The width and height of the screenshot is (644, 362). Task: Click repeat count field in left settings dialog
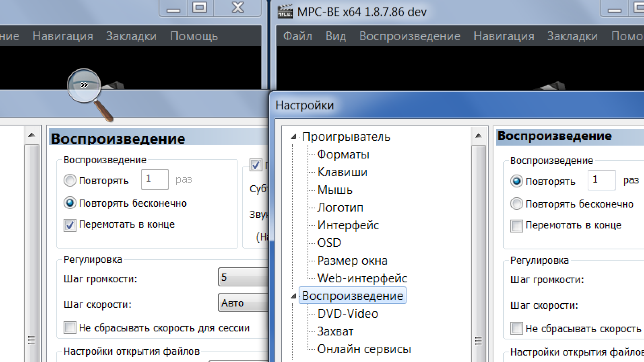tap(155, 179)
